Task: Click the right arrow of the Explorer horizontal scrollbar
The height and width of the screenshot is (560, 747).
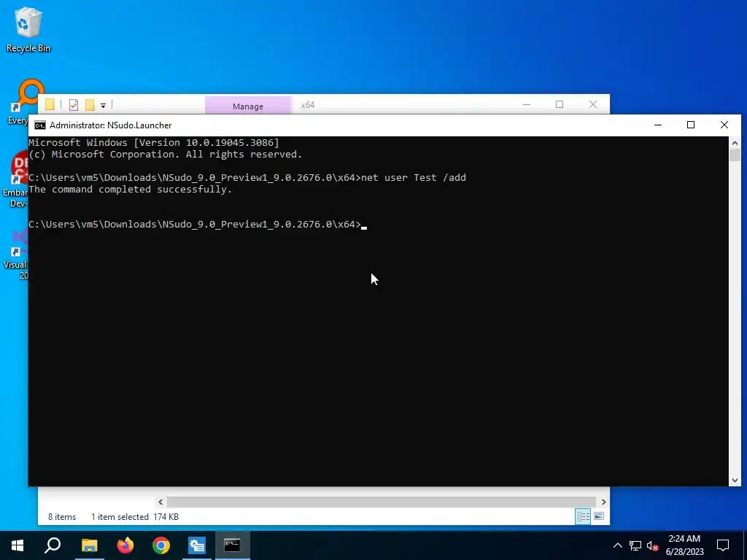Action: coord(603,502)
